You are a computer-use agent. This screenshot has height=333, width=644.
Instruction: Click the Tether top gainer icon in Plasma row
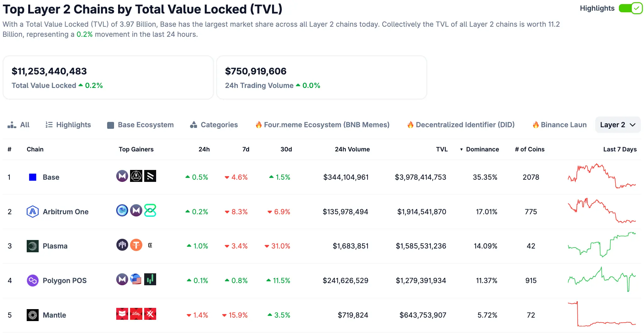coord(136,245)
